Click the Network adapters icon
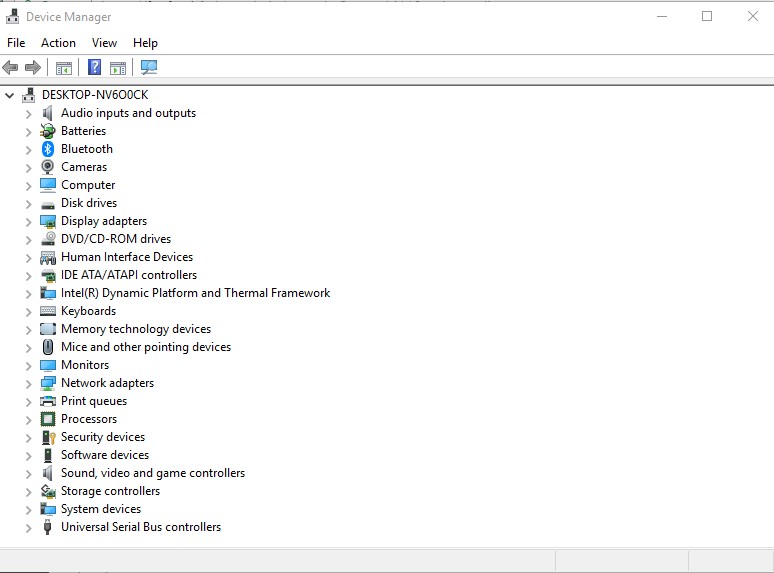This screenshot has width=774, height=573. pyautogui.click(x=48, y=383)
